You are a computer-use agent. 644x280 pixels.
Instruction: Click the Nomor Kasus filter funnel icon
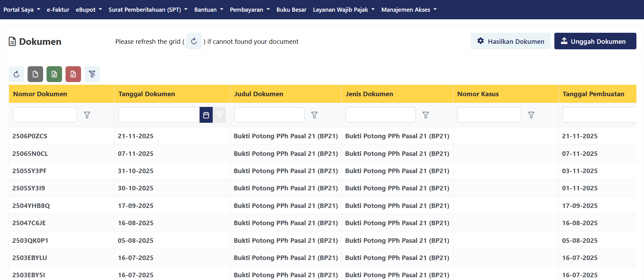531,115
